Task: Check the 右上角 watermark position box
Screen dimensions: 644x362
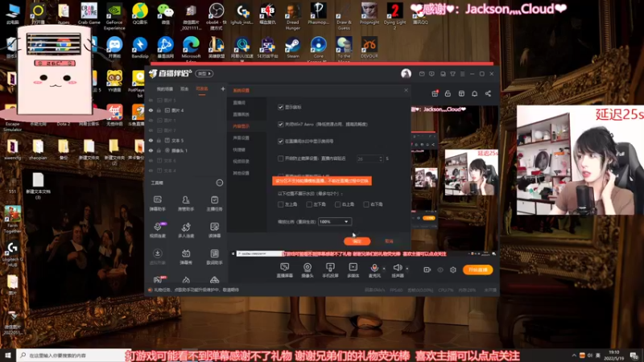Action: (x=337, y=204)
